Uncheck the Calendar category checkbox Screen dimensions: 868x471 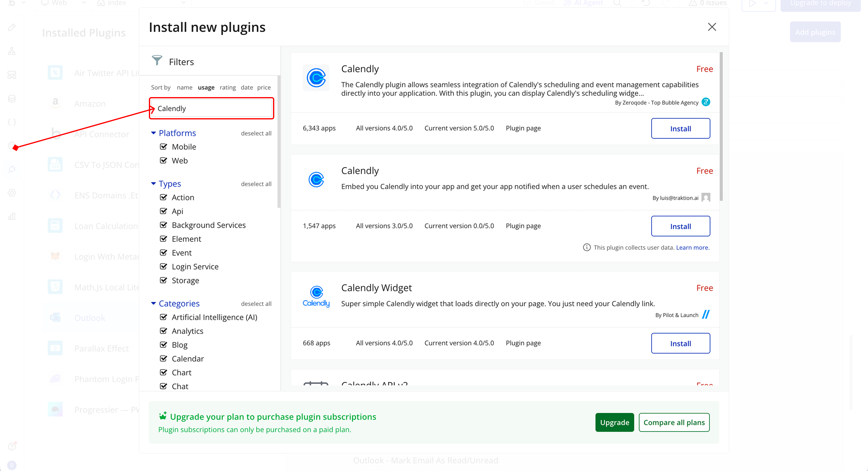click(x=163, y=359)
